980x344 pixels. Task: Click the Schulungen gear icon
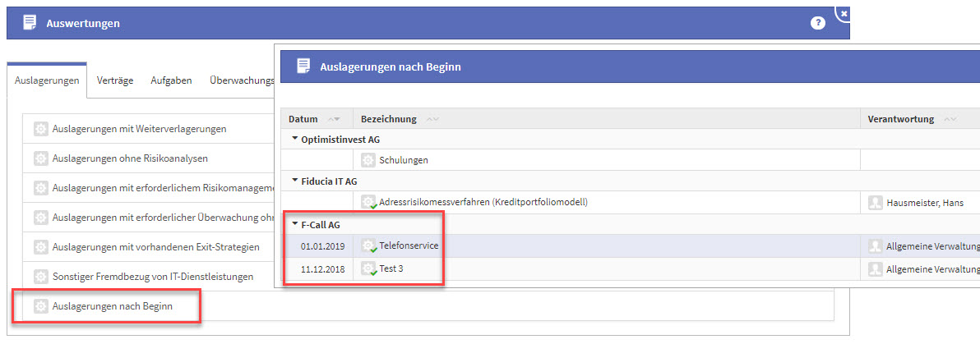coord(369,160)
